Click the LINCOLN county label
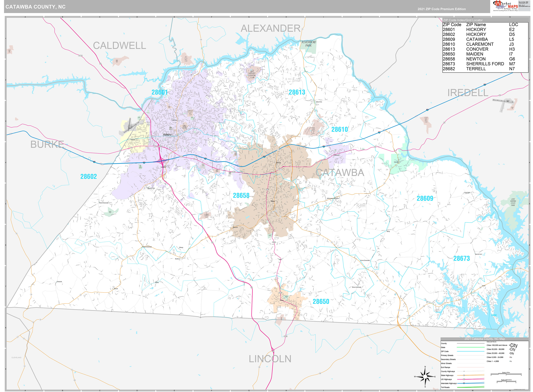Viewport: 533px width, 392px height. (270, 359)
